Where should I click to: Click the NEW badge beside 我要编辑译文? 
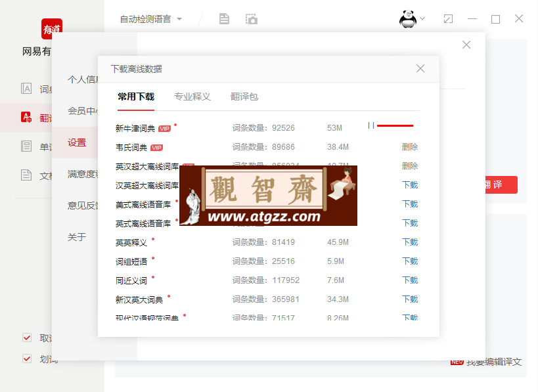(457, 362)
